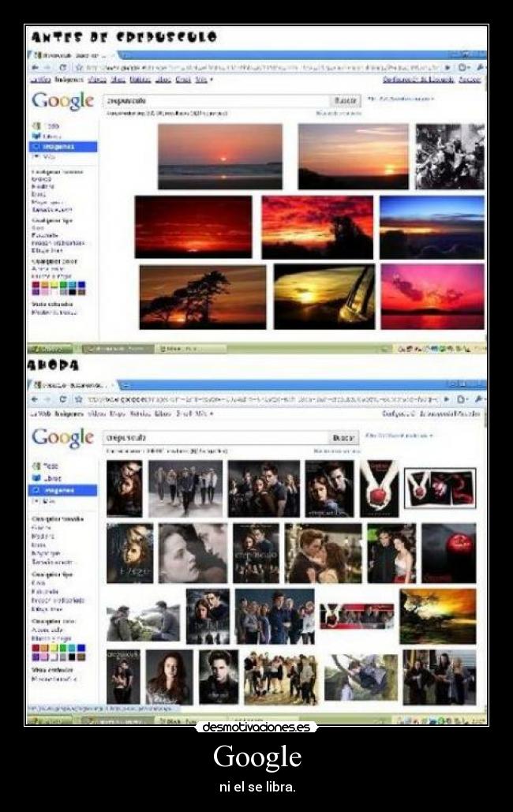Click the advanced search link in the upper window

[x=339, y=113]
